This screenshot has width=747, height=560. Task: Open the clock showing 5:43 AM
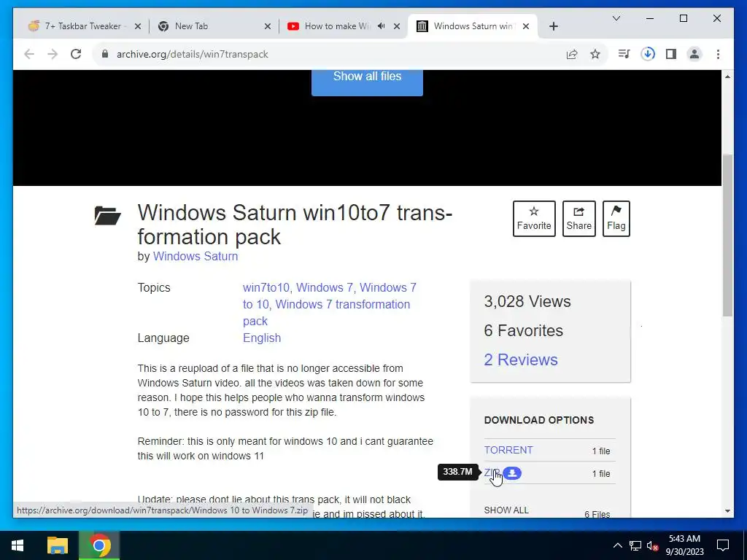[x=684, y=545]
